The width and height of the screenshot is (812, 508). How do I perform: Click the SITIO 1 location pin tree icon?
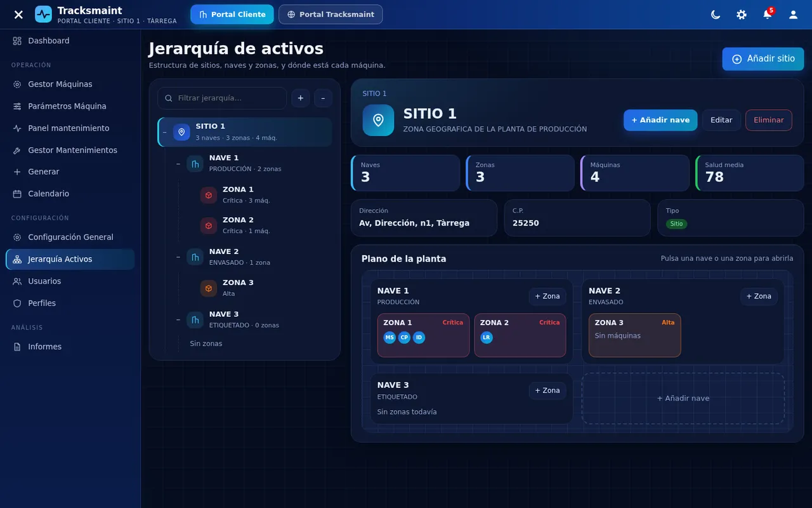click(181, 132)
